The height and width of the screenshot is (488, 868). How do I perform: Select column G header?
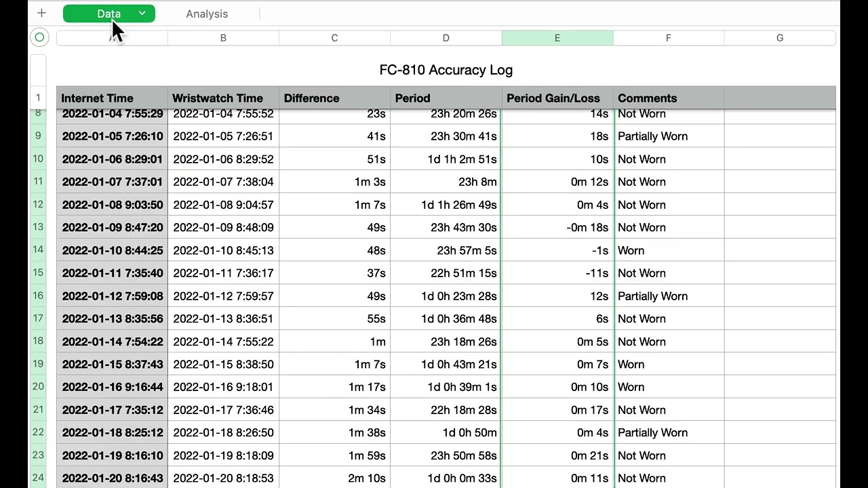click(x=779, y=38)
